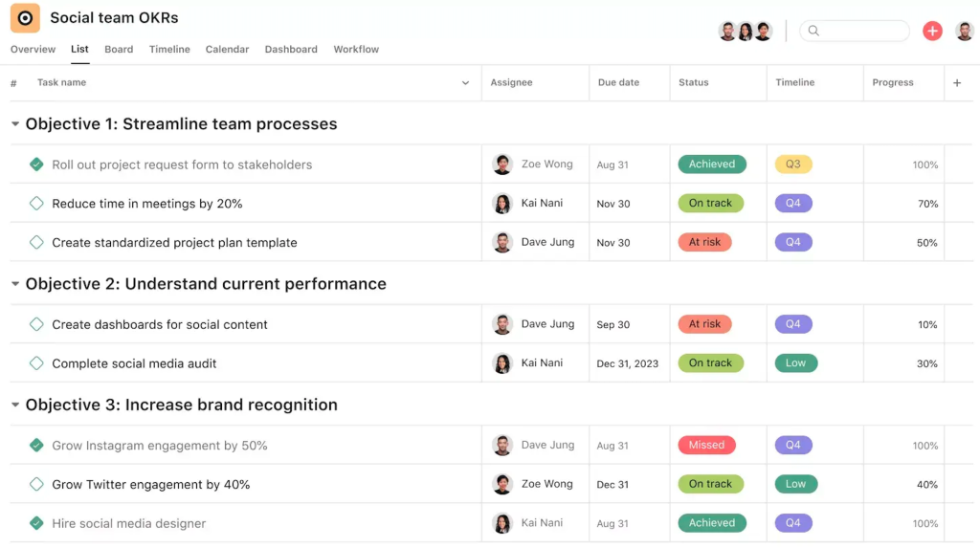Click Dave Jung's avatar on dashboards task

[501, 324]
